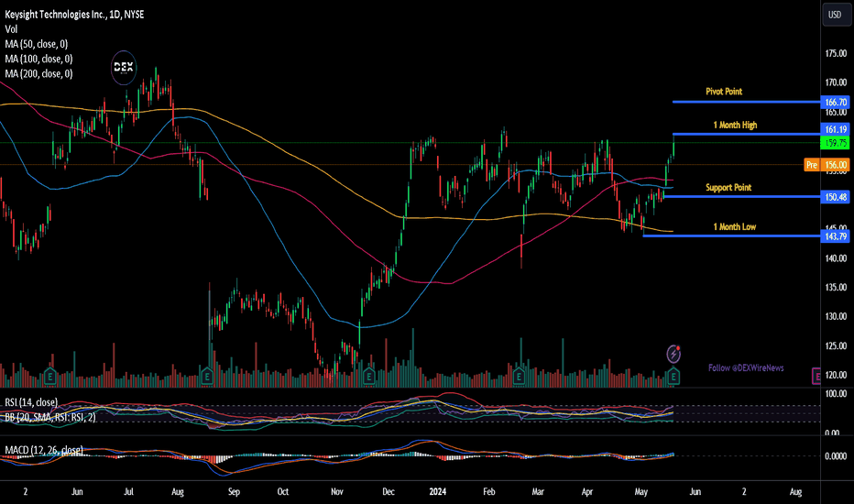Click the 130.00 price axis value

pyautogui.click(x=836, y=316)
